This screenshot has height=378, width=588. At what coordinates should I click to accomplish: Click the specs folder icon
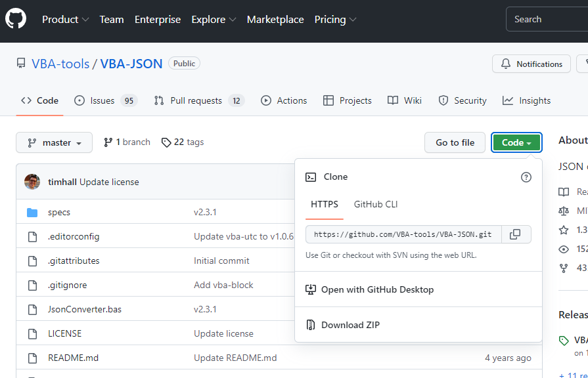tap(32, 212)
